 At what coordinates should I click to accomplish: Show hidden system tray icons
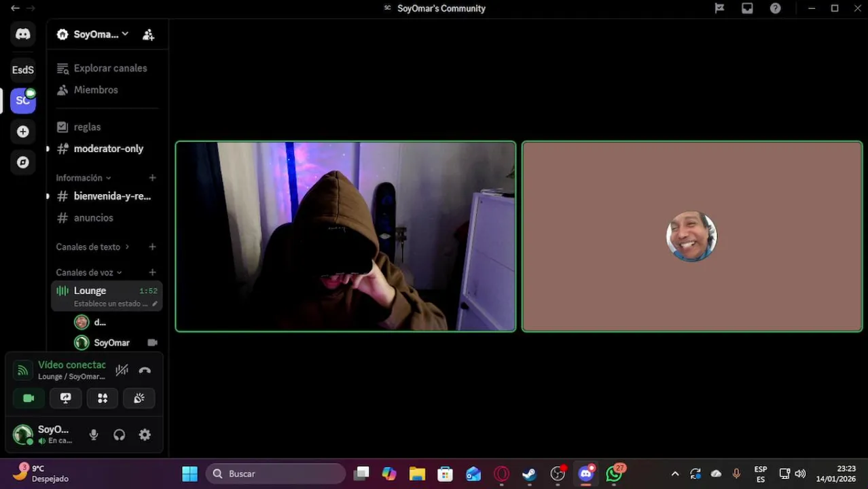[x=674, y=473]
